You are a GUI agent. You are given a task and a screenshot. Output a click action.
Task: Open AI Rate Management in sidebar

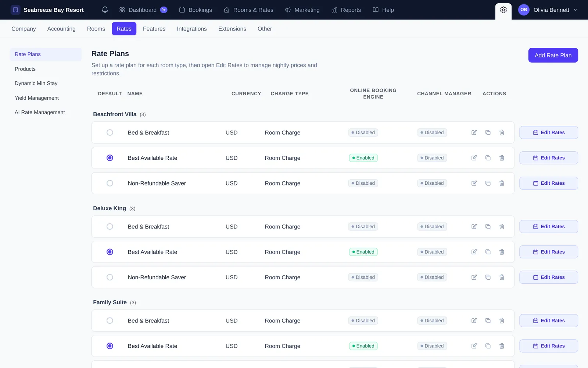(46, 112)
